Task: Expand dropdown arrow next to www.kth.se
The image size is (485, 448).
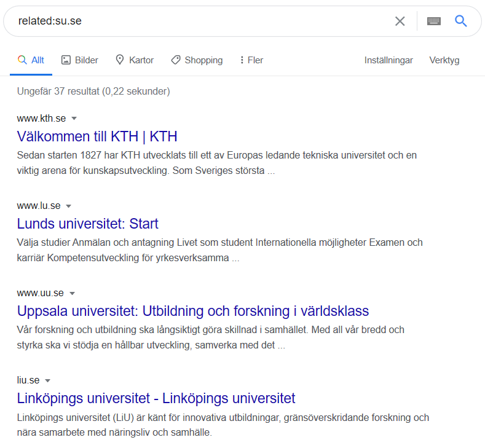Action: tap(74, 119)
